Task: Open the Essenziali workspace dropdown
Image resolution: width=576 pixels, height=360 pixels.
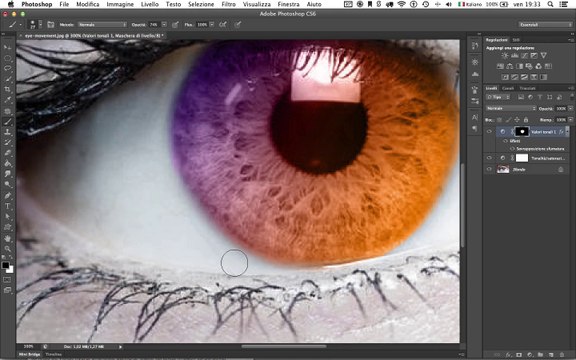Action: click(546, 25)
